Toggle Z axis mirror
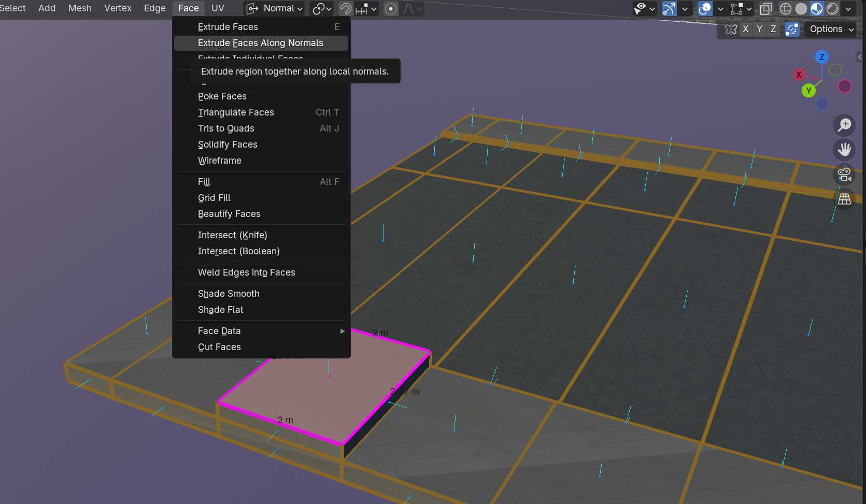 (773, 29)
